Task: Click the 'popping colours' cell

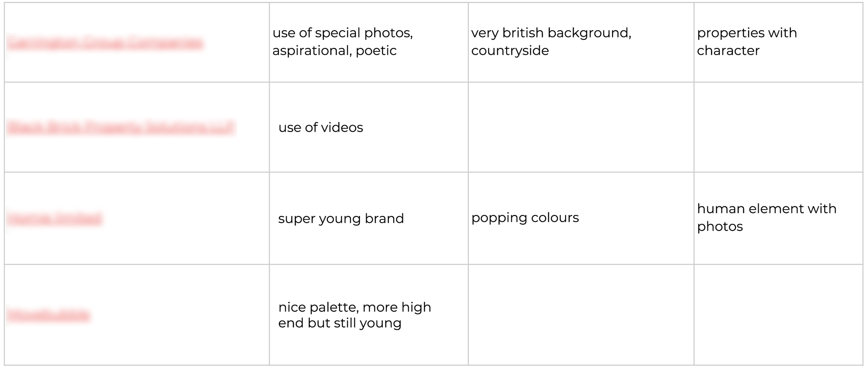Action: tap(581, 218)
